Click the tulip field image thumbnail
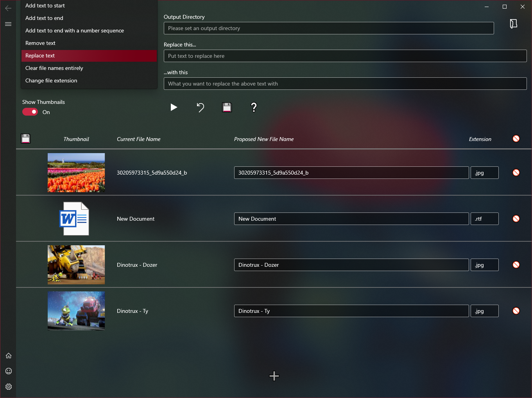 76,172
